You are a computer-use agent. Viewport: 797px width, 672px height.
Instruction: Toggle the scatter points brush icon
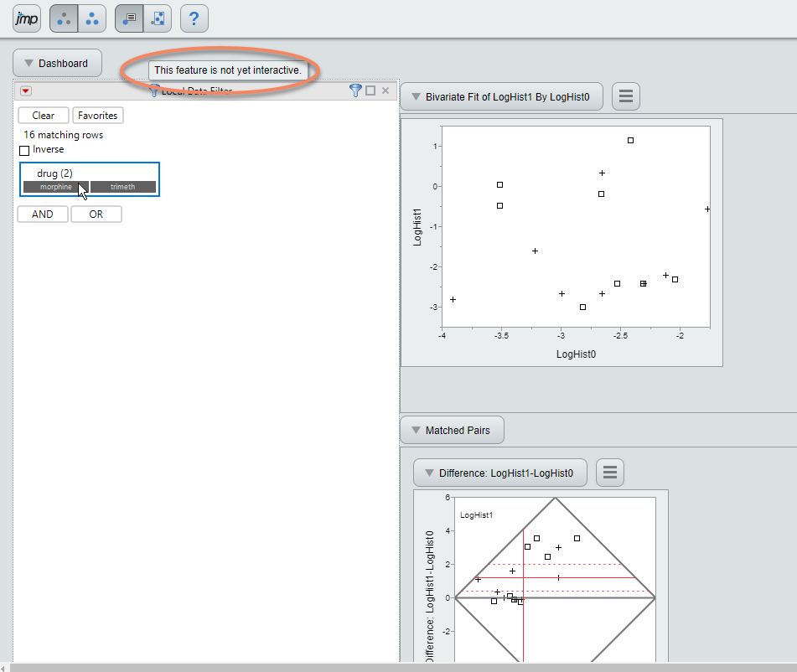158,18
